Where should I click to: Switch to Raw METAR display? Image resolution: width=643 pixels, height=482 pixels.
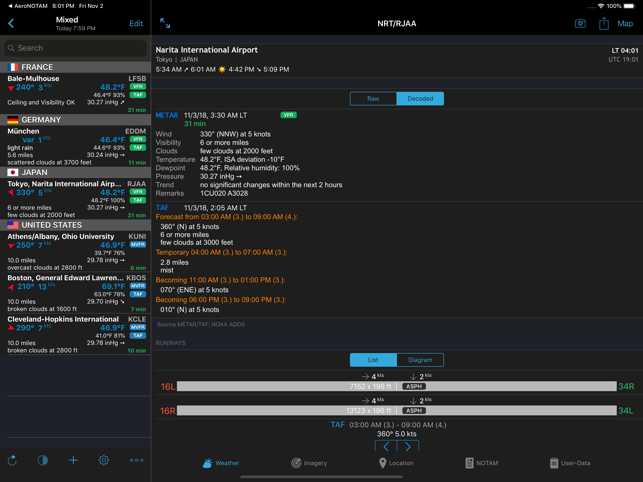373,98
